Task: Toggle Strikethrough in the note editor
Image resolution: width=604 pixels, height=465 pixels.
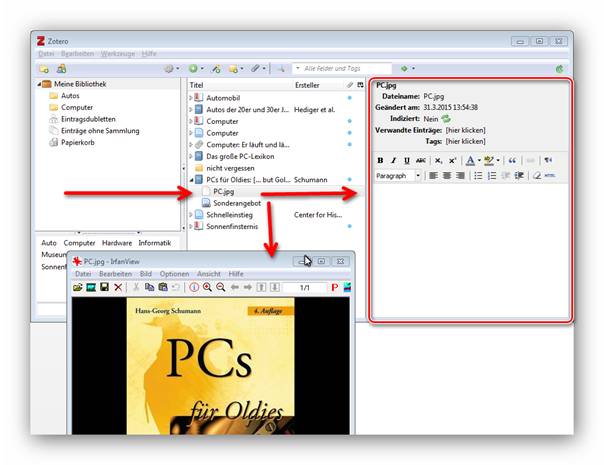Action: point(421,160)
